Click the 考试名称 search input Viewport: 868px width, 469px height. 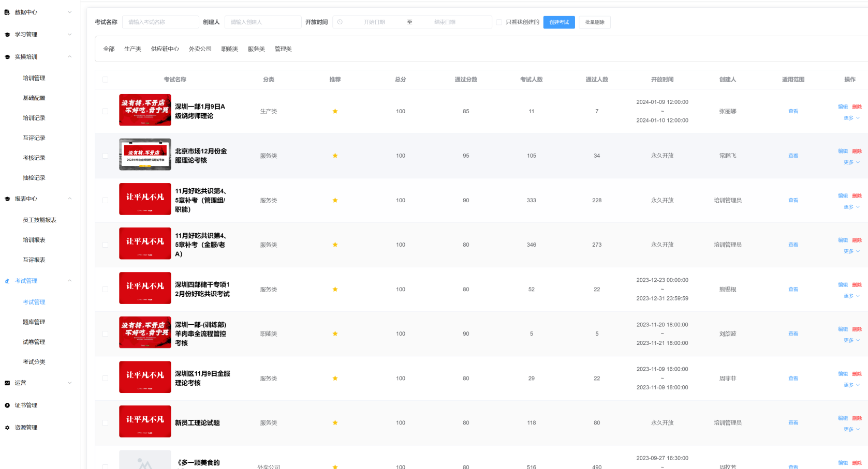click(x=160, y=22)
